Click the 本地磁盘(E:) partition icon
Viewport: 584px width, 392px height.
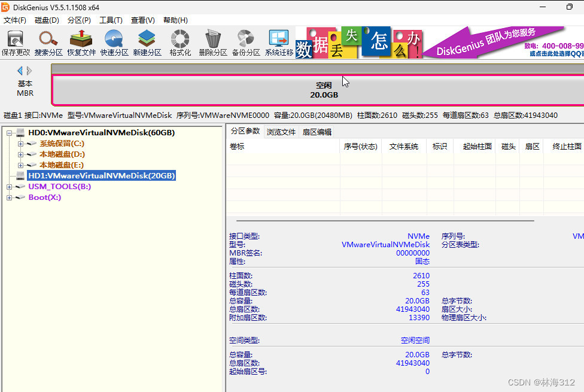point(32,165)
